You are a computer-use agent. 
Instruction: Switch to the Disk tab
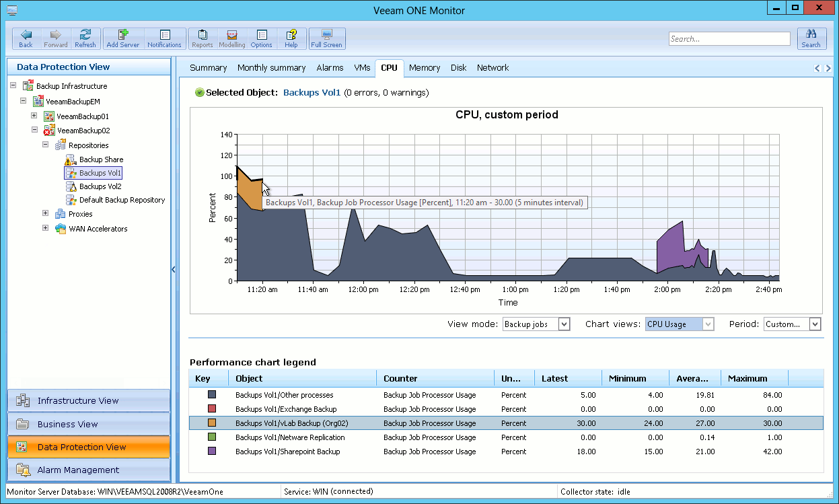point(459,68)
